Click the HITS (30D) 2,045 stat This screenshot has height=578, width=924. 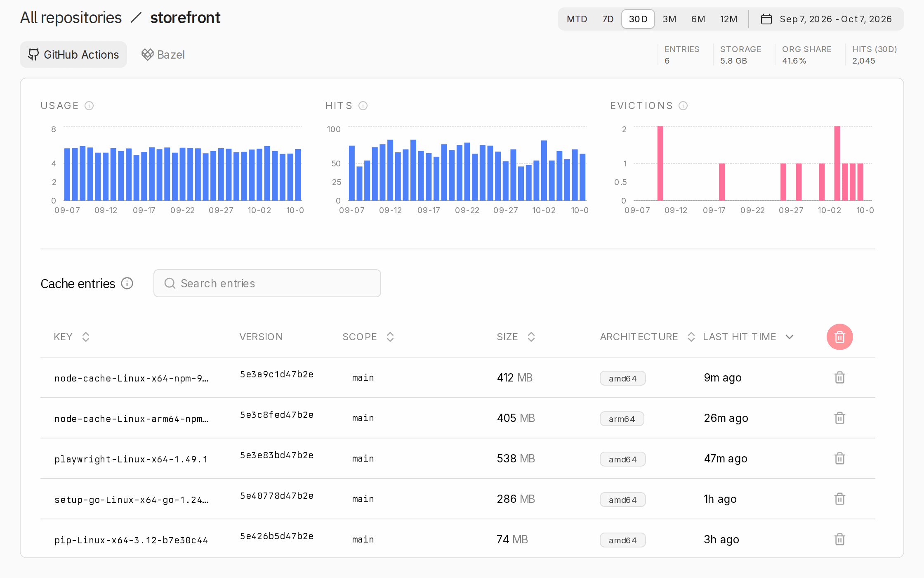coord(874,54)
